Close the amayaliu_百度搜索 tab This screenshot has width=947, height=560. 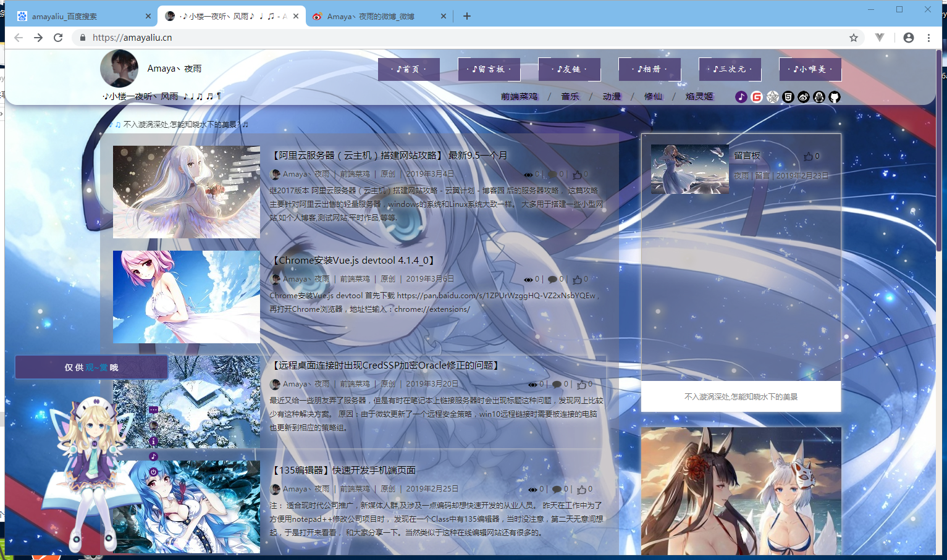coord(148,16)
